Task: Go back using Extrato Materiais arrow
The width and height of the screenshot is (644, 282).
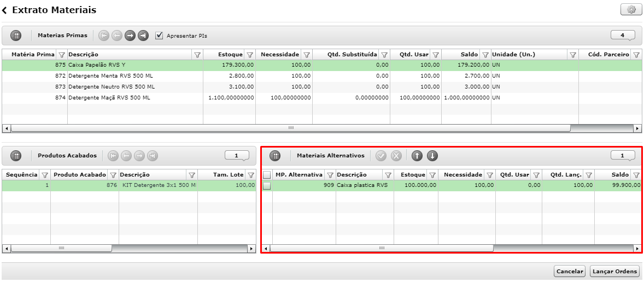Action: (4, 10)
